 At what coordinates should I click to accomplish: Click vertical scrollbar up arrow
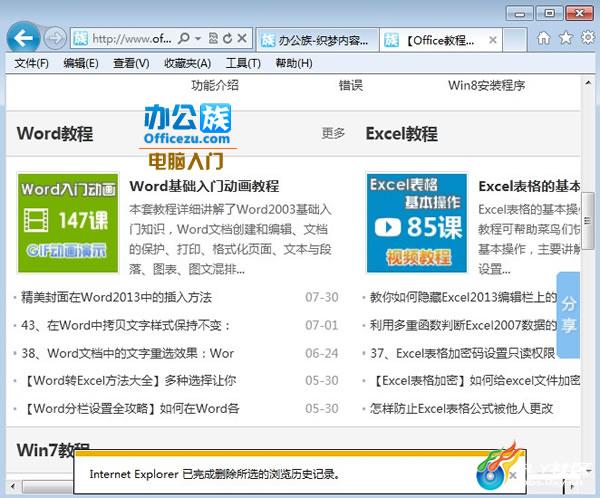(588, 83)
